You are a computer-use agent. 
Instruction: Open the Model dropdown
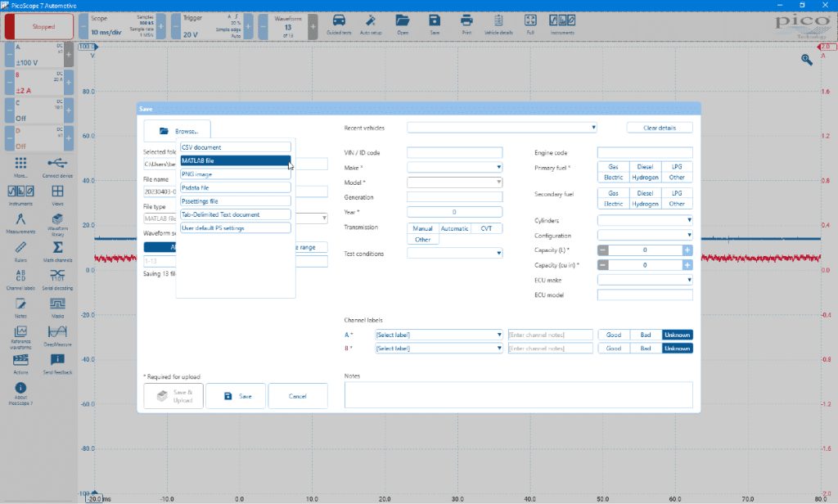click(x=454, y=182)
